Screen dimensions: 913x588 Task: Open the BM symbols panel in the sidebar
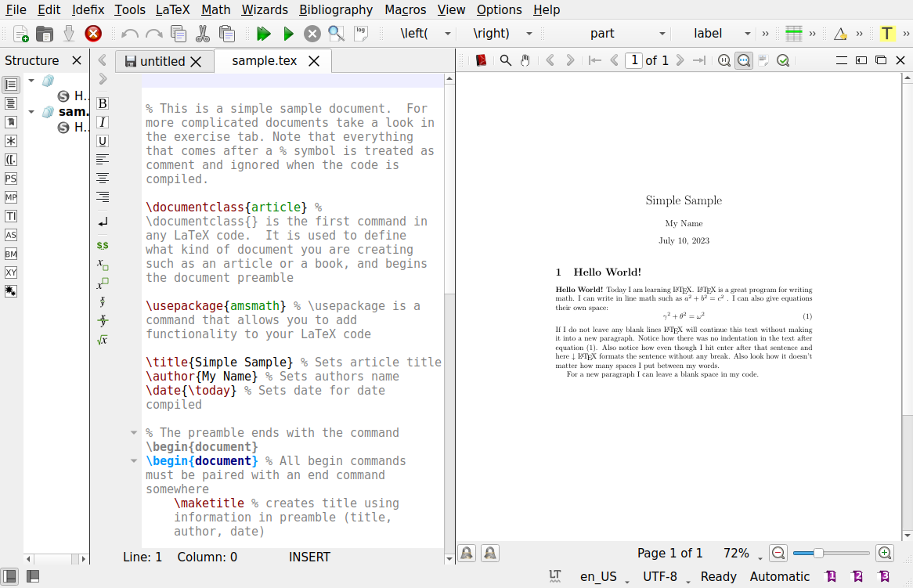pos(10,254)
